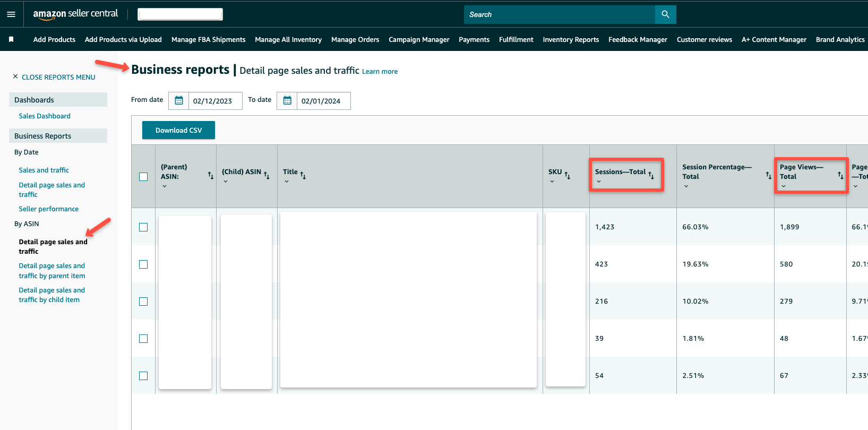Screen dimensions: 868x430
Task: Click the From date field 02/12/2023
Action: pos(215,101)
